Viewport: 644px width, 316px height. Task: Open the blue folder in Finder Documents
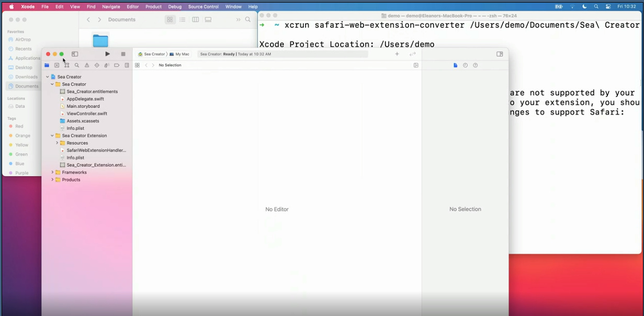[x=100, y=40]
